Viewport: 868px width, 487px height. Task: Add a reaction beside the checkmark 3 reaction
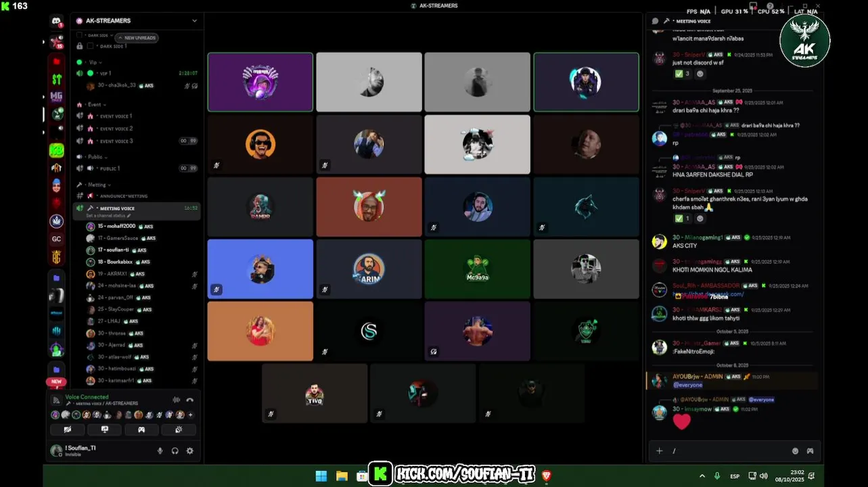pos(700,74)
